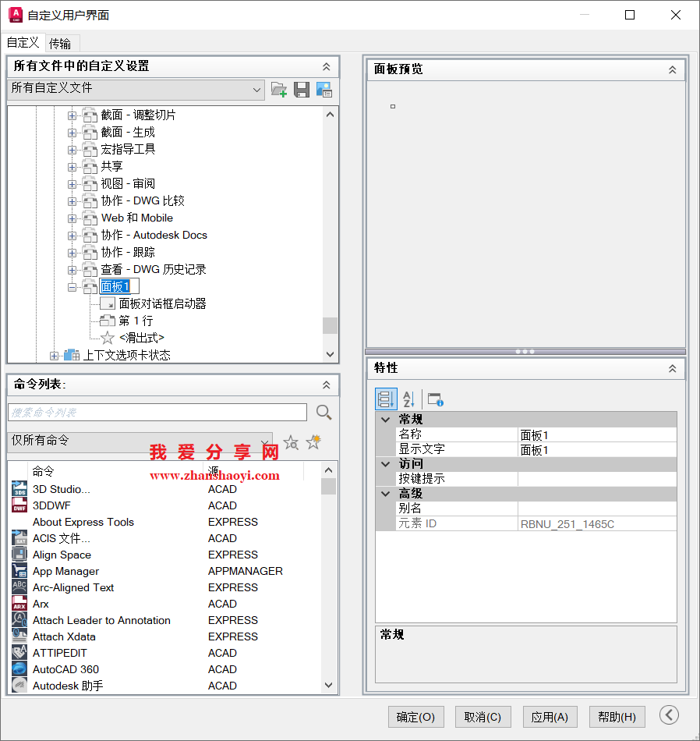Open the load customization file icon
This screenshot has height=741, width=700.
click(x=278, y=89)
